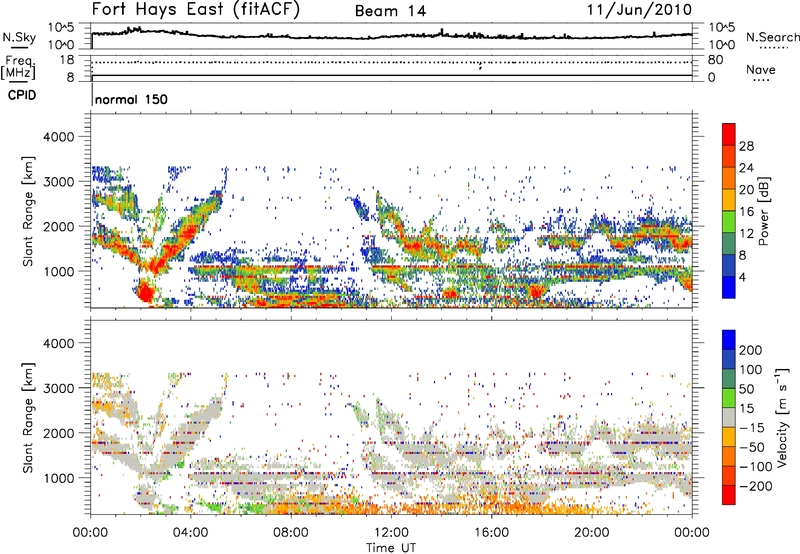Click the Slant Range [km] label of velocity plot
800x554 pixels.
28,418
